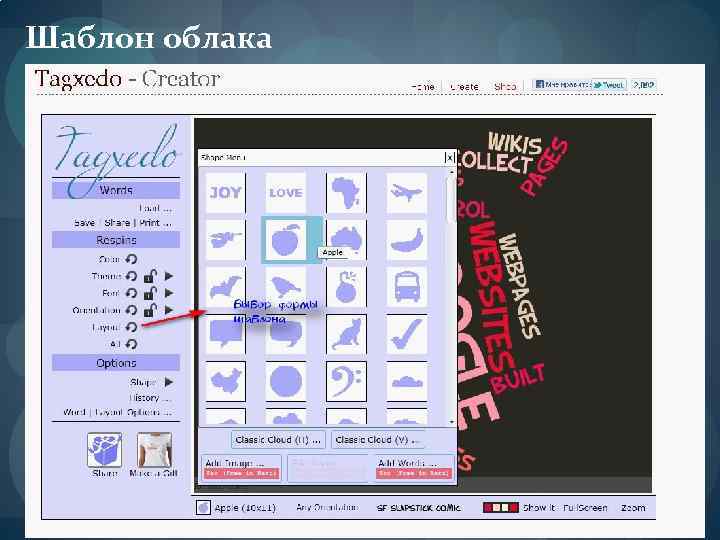Click the Color respin icon
Viewport: 720px width, 540px height.
(131, 259)
